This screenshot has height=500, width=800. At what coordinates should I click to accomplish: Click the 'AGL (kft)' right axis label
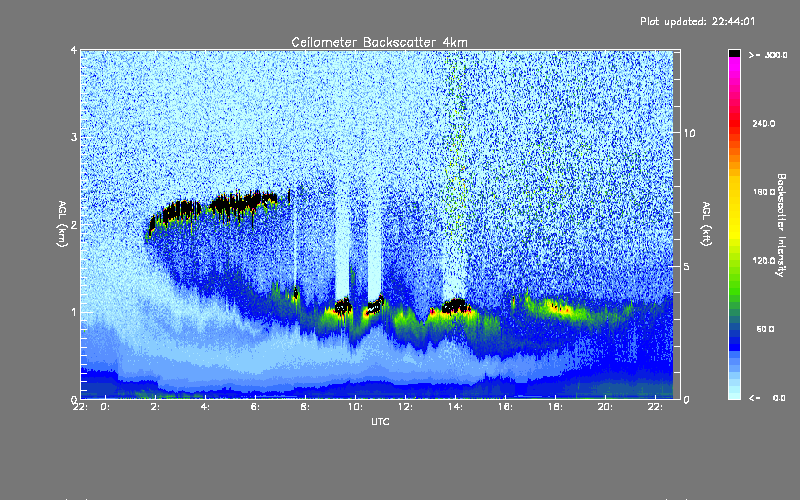[707, 224]
